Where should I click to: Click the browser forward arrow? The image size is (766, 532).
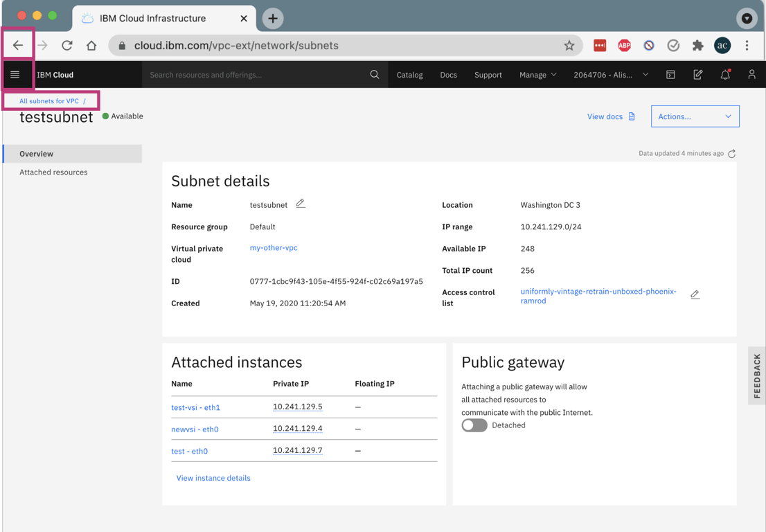(42, 46)
